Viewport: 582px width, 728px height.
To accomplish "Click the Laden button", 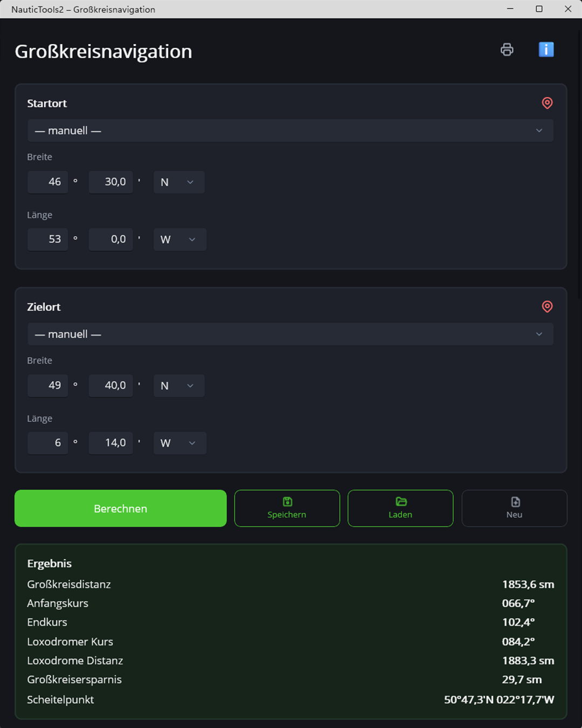I will (400, 509).
